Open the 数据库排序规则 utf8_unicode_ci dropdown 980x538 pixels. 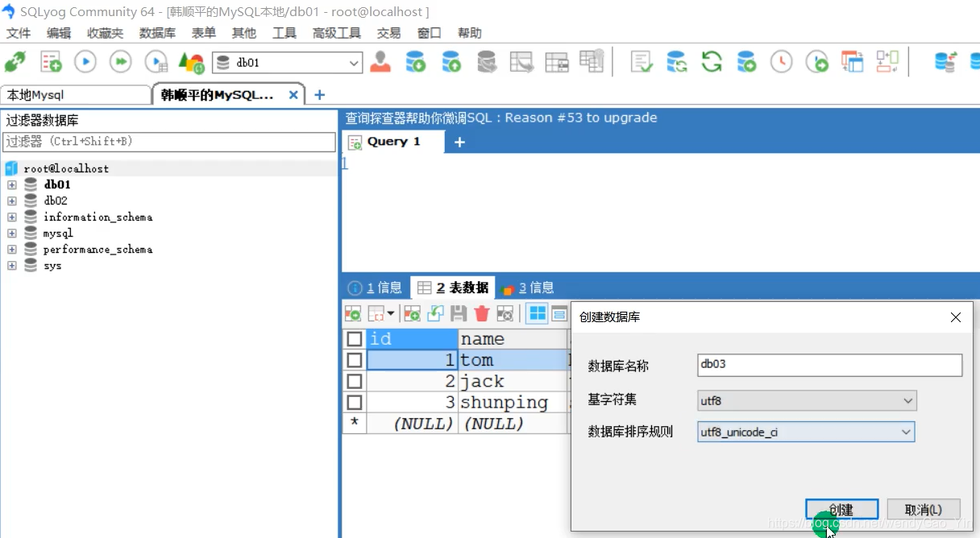click(906, 432)
